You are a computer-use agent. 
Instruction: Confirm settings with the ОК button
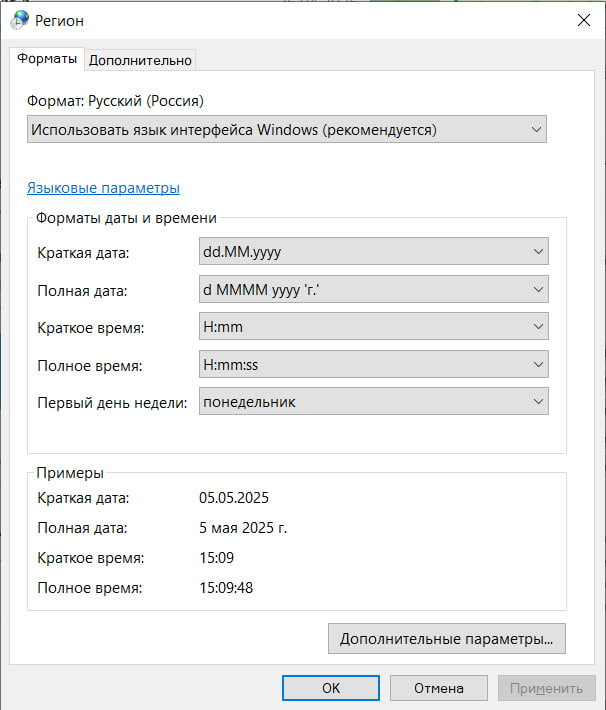pos(331,688)
